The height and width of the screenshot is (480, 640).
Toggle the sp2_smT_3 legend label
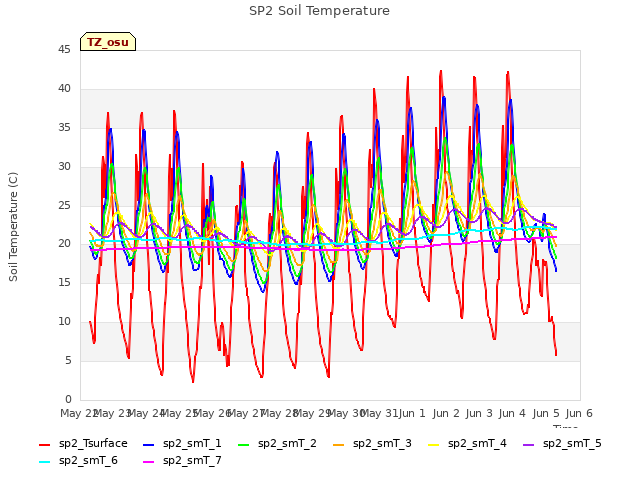click(x=382, y=443)
